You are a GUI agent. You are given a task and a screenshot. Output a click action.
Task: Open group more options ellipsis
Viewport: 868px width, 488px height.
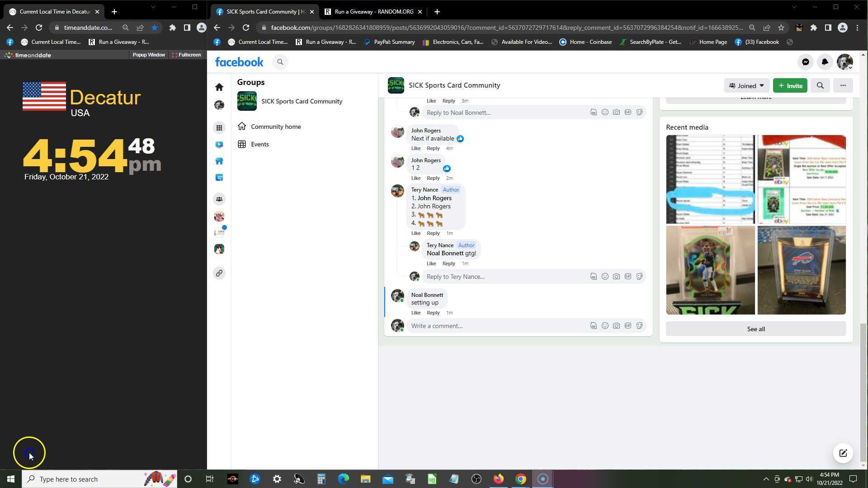[843, 85]
